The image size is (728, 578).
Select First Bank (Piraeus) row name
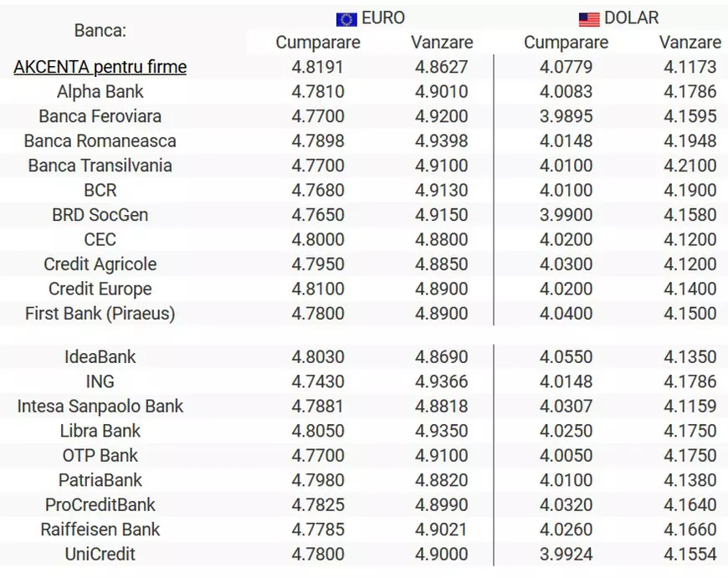click(100, 314)
